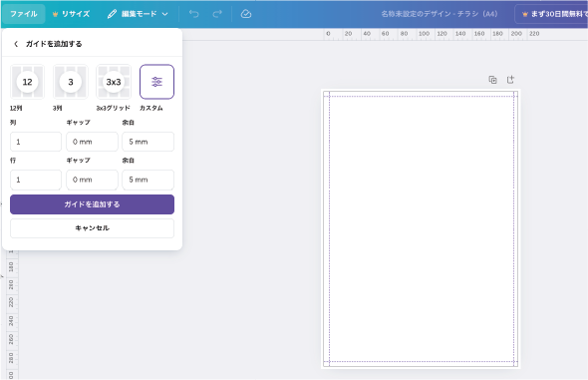Select the 3列 guide preset
This screenshot has height=380, width=588.
coord(71,82)
